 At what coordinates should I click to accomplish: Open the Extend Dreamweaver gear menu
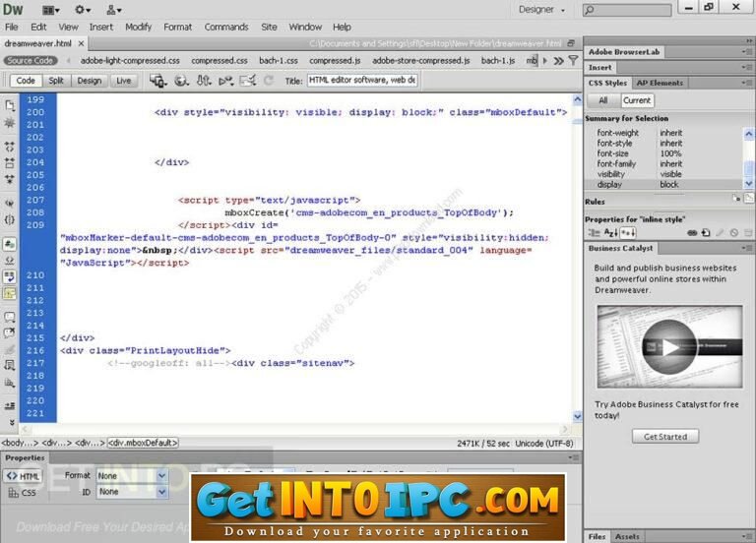(x=83, y=10)
